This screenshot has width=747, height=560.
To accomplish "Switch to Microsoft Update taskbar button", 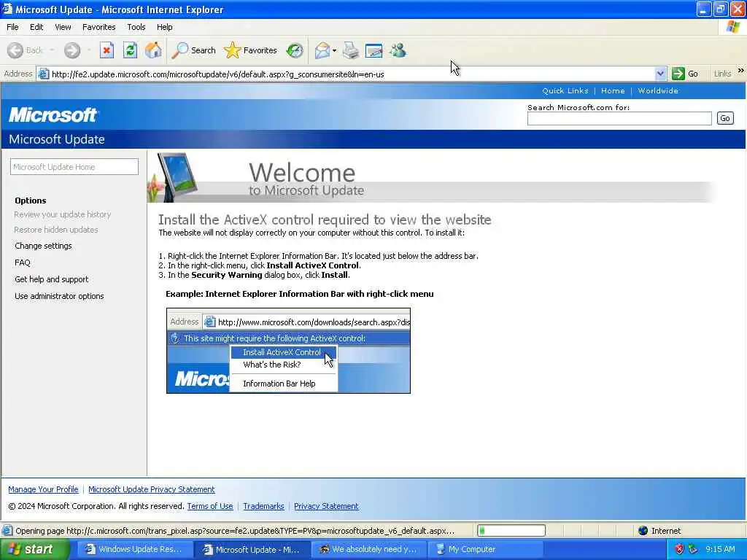I will coord(252,549).
